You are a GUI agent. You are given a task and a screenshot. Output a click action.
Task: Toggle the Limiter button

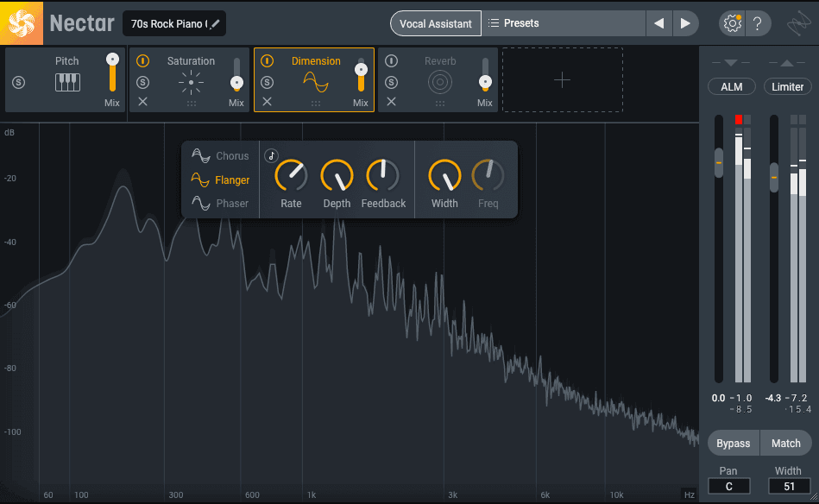(x=788, y=86)
